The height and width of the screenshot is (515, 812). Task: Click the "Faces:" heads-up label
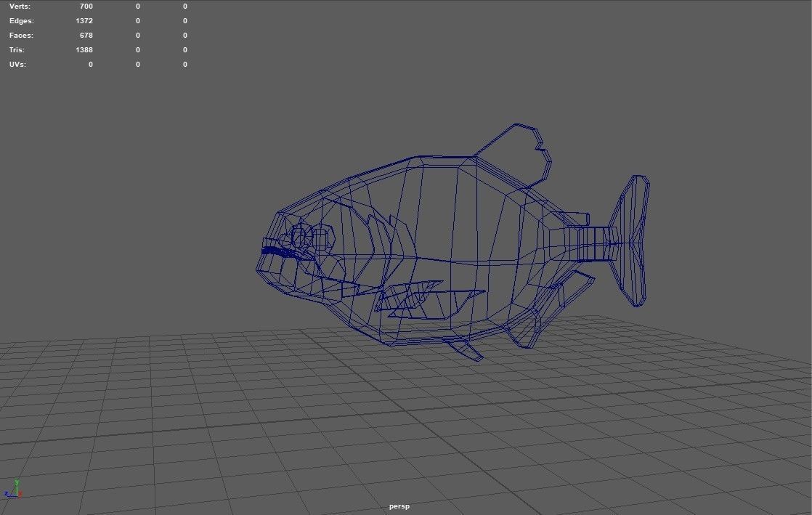(21, 36)
